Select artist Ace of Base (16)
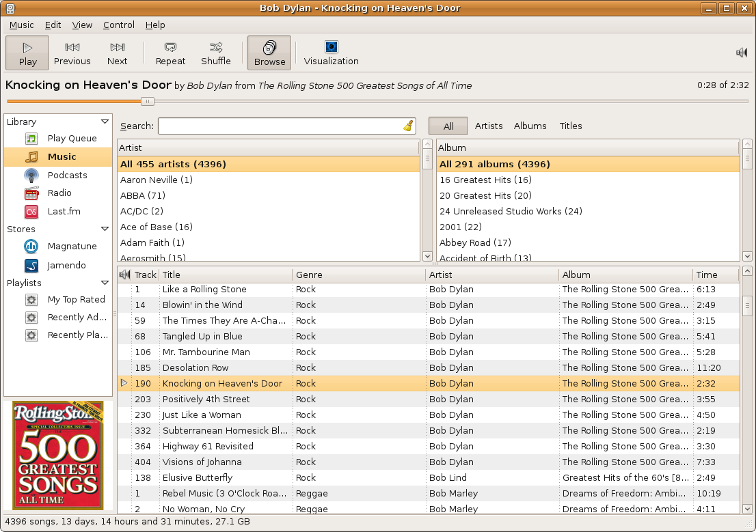The image size is (756, 532). pos(269,227)
